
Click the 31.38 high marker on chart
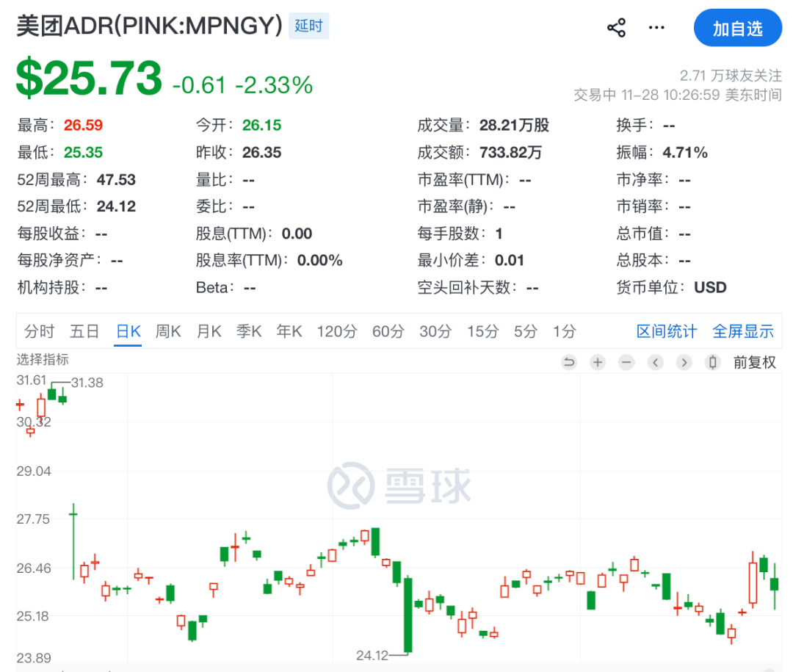pyautogui.click(x=87, y=383)
